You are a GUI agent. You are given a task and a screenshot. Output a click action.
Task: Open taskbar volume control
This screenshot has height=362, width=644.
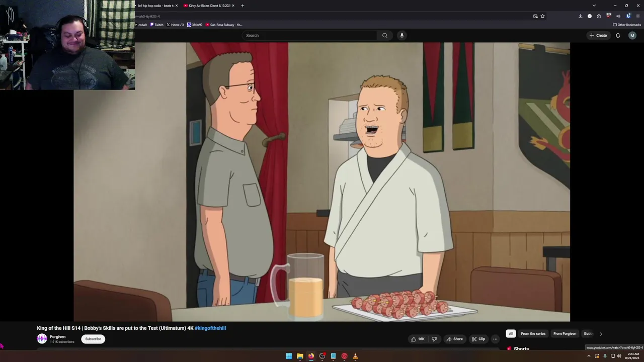coord(619,356)
